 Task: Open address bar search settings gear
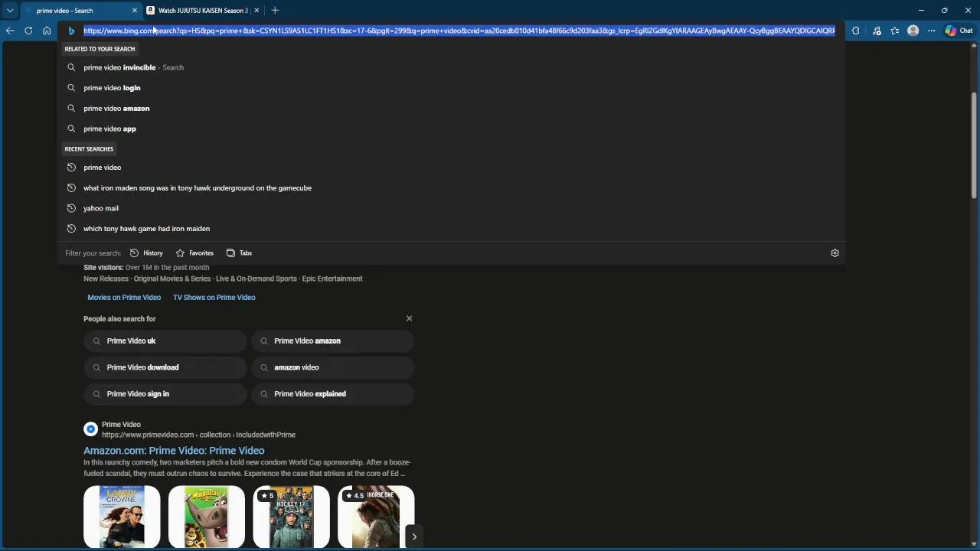(x=835, y=253)
